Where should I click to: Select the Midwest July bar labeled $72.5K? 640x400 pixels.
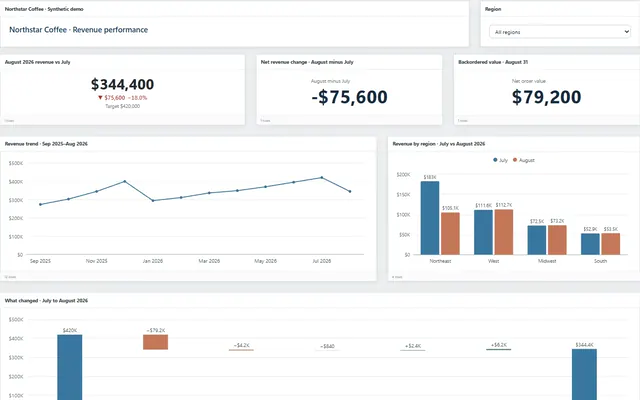point(537,240)
